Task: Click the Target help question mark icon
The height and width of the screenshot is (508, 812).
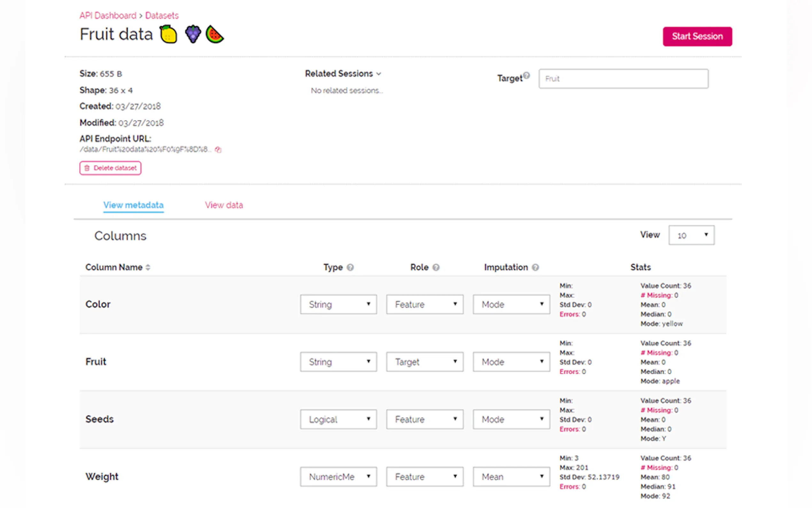Action: pos(526,75)
